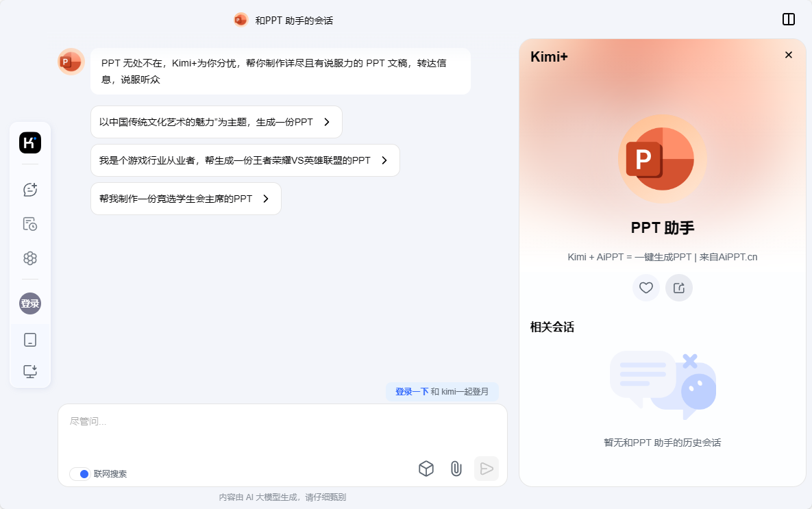This screenshot has width=812, height=509.
Task: Close the PPT 助手 side panel
Action: [788, 55]
